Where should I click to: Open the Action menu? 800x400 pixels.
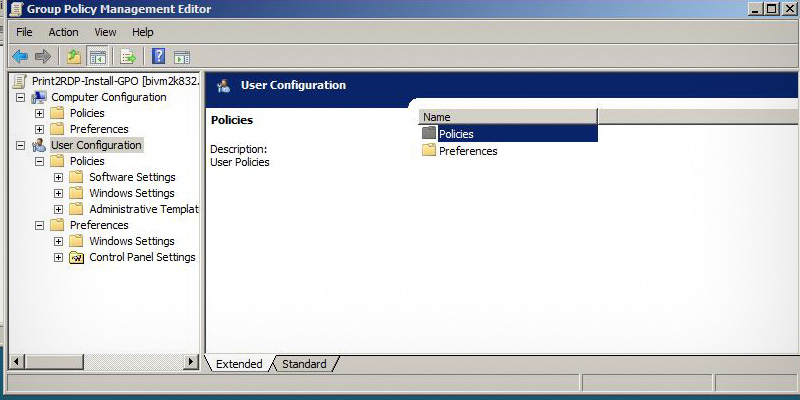pos(63,32)
